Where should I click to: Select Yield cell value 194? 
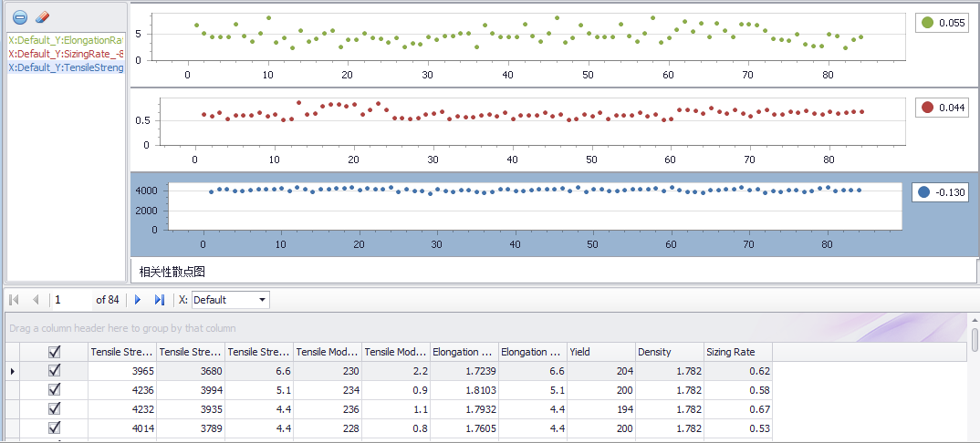pyautogui.click(x=601, y=409)
